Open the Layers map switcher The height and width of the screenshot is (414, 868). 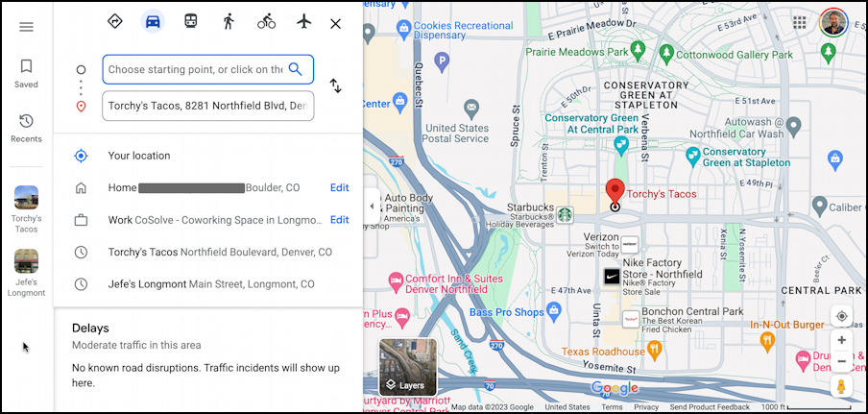pos(407,367)
